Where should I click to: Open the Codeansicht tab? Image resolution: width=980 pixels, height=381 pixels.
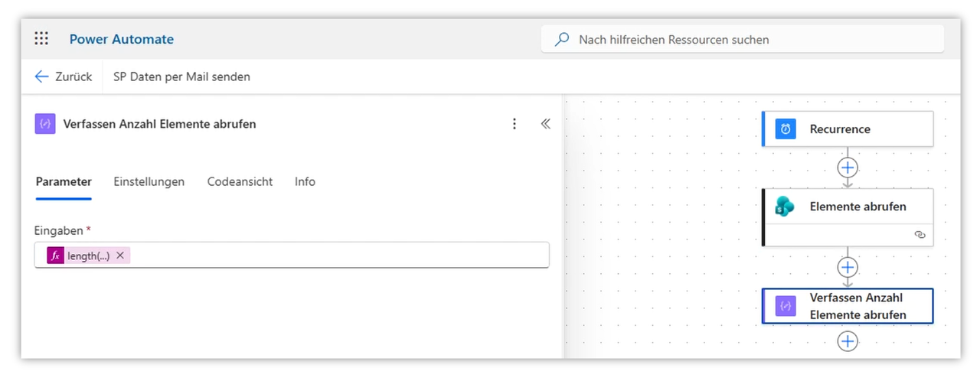(x=240, y=182)
